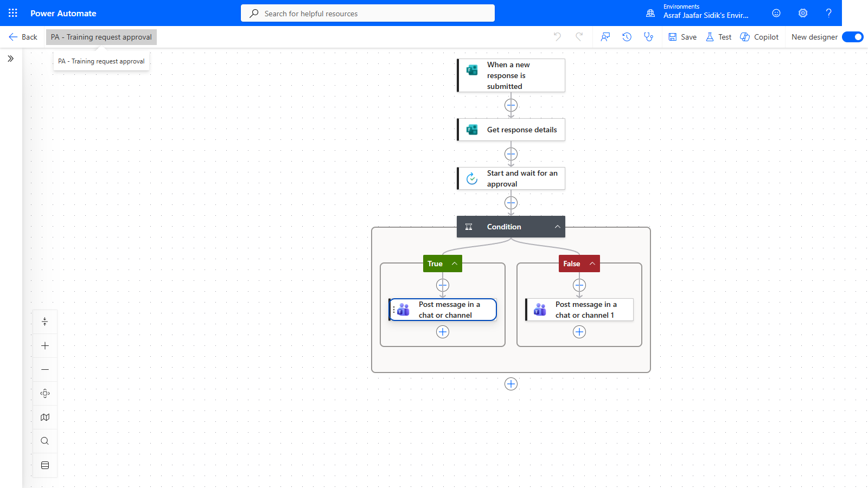Click Teams icon on Post message channel 1

pyautogui.click(x=540, y=310)
